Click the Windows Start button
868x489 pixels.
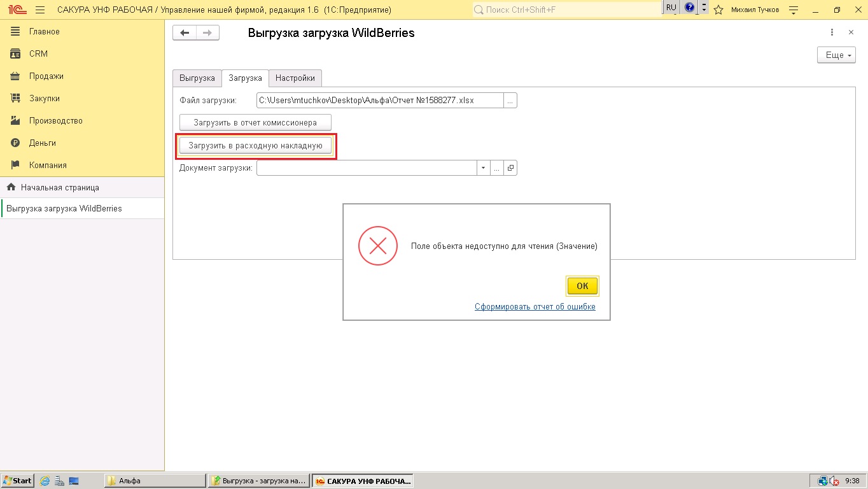click(17, 481)
